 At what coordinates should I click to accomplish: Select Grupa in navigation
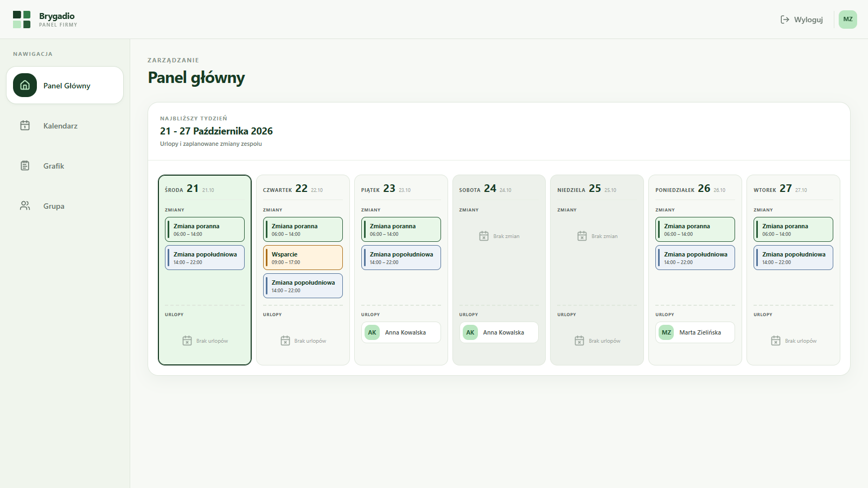pos(65,206)
